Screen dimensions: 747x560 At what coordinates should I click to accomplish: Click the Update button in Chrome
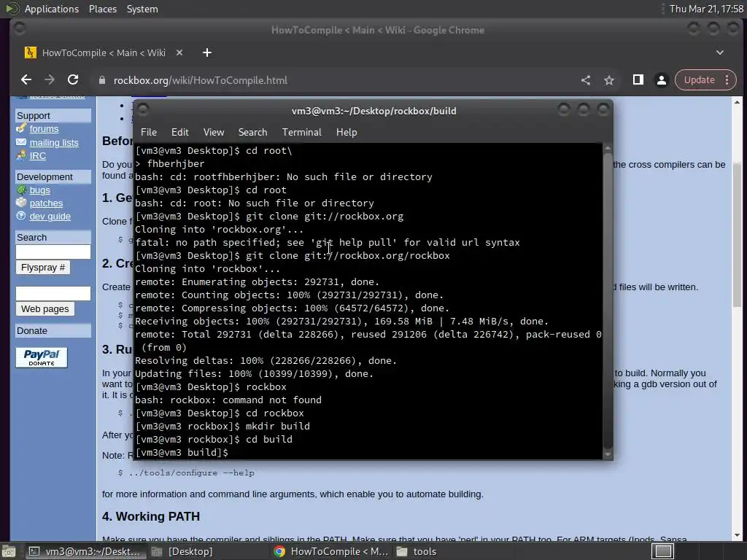pos(700,80)
